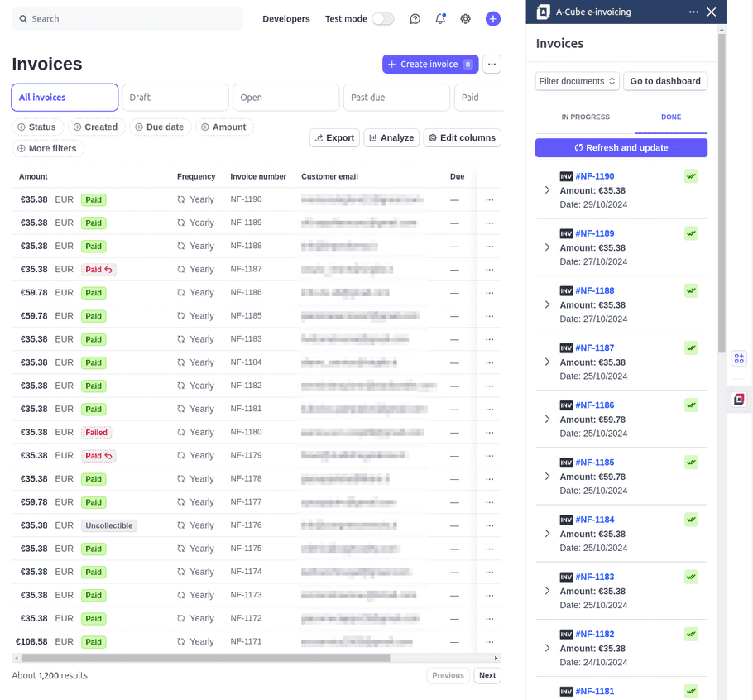Toggle Test mode off
Image resolution: width=753 pixels, height=700 pixels.
[382, 18]
